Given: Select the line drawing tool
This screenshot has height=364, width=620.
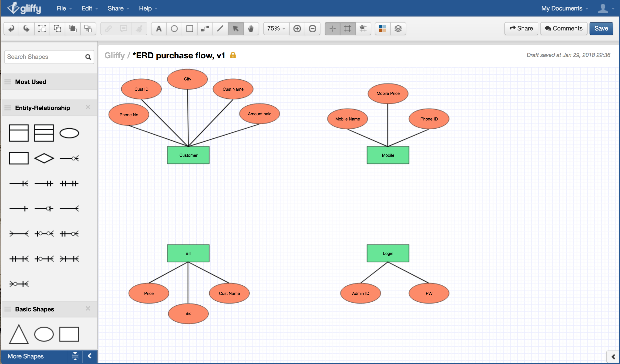Looking at the screenshot, I should tap(221, 28).
